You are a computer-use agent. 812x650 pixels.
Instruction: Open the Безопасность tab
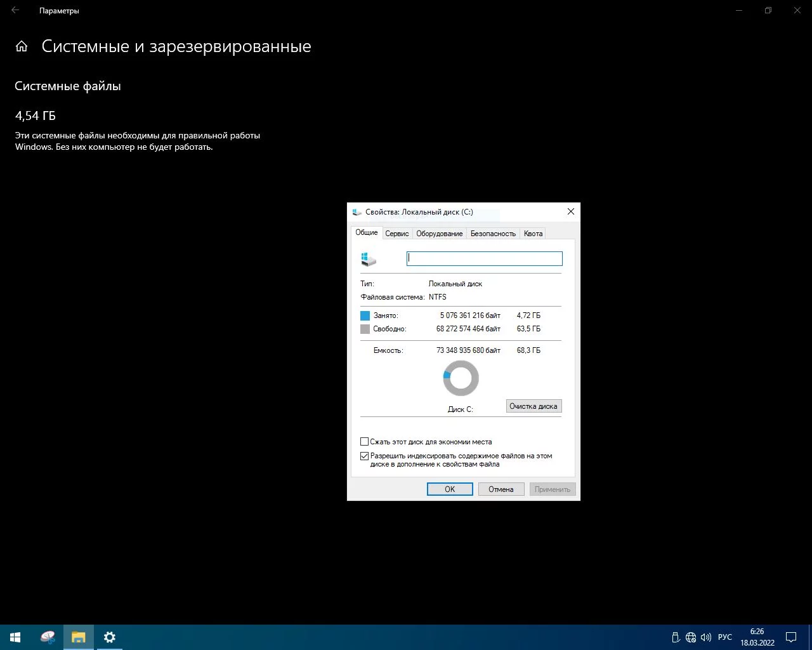coord(493,234)
